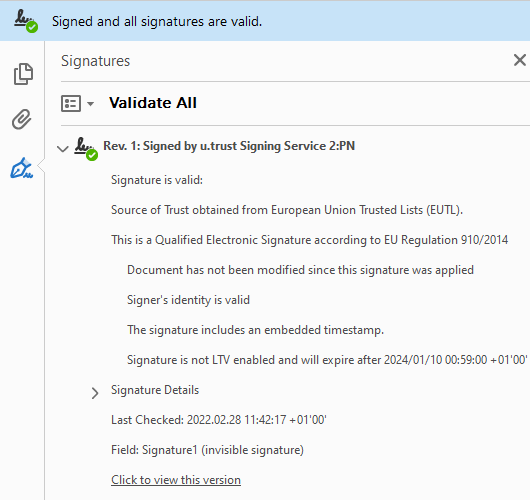Select the Last Checked timestamp line
The height and width of the screenshot is (500, 530).
click(x=219, y=420)
